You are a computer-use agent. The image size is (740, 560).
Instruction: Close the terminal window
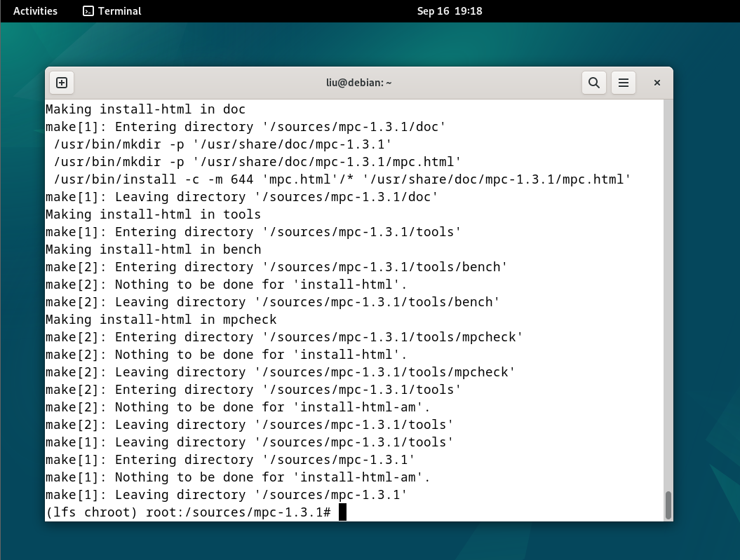pyautogui.click(x=657, y=83)
